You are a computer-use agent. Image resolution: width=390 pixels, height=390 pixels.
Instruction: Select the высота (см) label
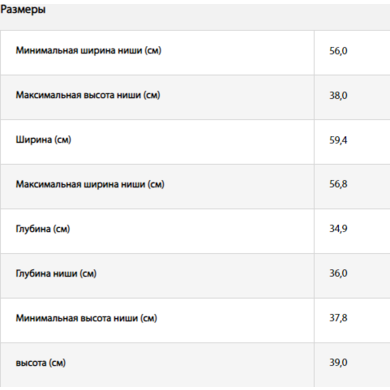[41, 363]
